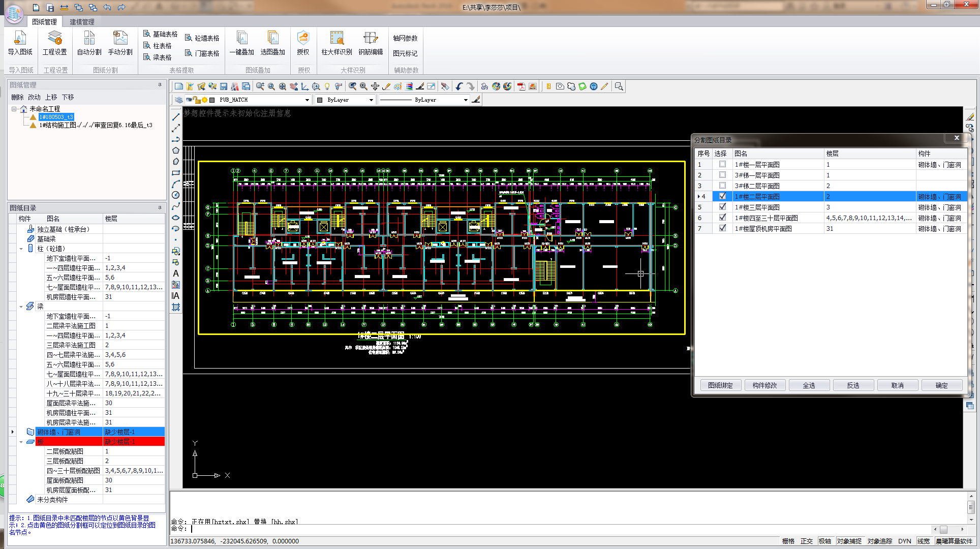Viewport: 980px width, 549px height.
Task: Toggle 正交 ortho mode in status bar
Action: tap(807, 541)
